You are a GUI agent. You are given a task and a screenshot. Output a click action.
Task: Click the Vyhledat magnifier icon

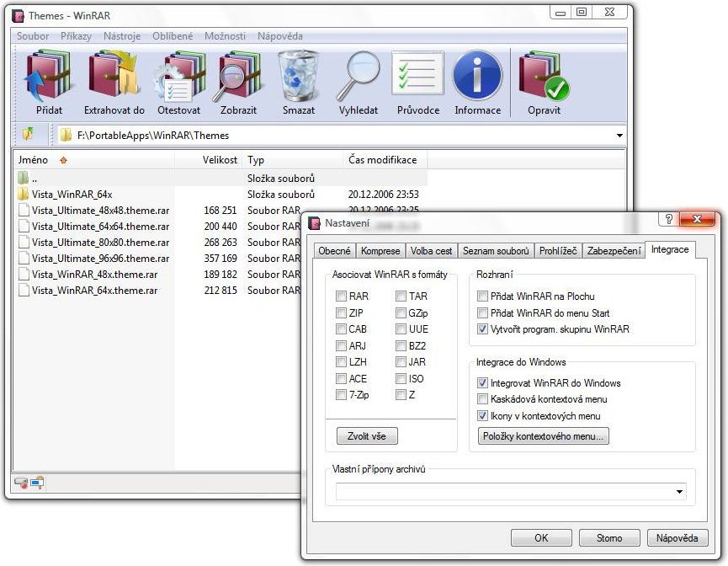coord(358,76)
